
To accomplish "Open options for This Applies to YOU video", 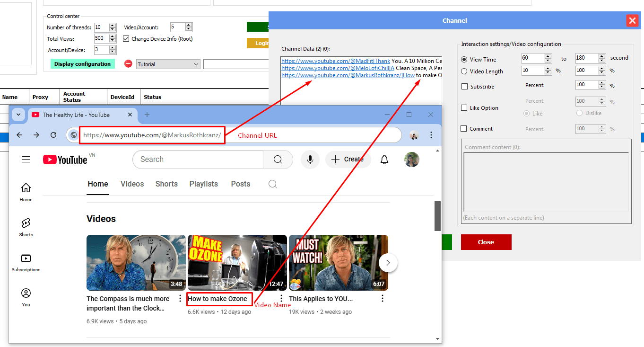I will click(x=383, y=298).
